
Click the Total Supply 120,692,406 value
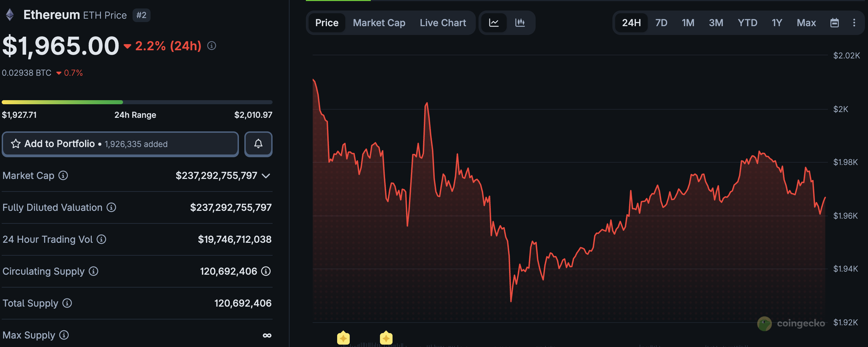point(243,303)
